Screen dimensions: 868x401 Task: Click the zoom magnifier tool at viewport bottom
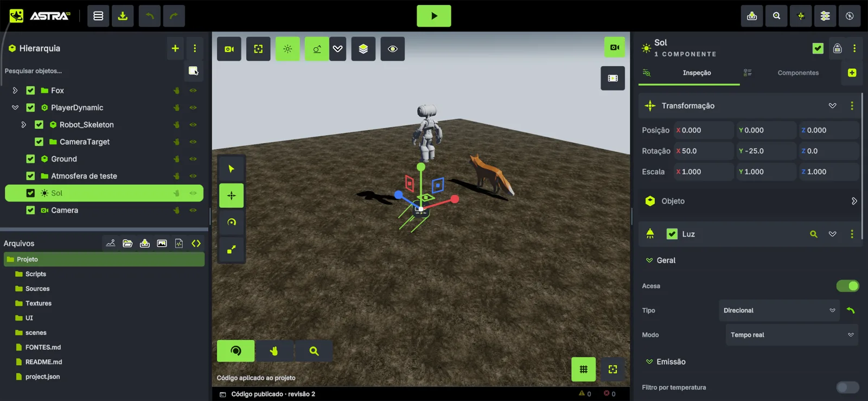point(314,351)
